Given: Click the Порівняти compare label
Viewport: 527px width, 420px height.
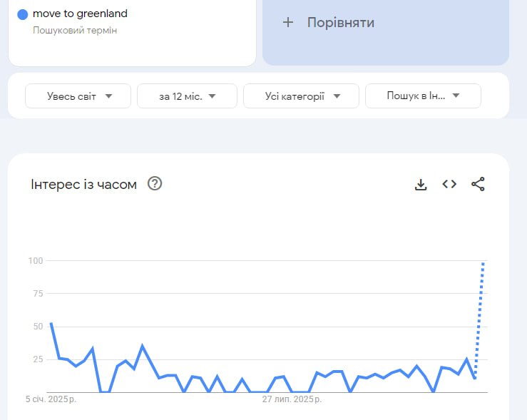Looking at the screenshot, I should (341, 22).
